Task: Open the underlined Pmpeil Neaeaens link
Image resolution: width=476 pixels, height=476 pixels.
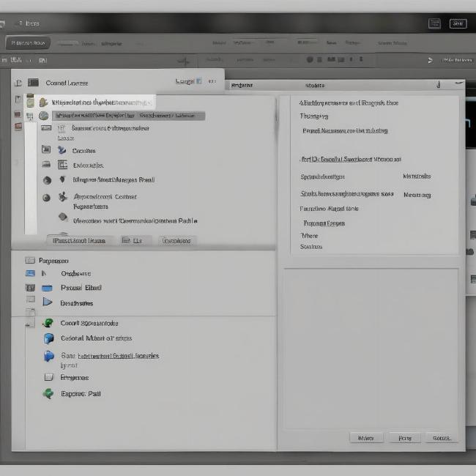Action: coord(345,130)
